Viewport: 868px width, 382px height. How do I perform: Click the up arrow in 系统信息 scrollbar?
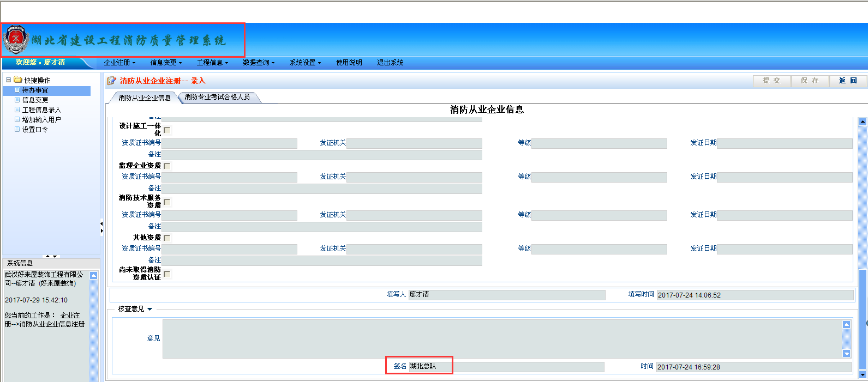pos(94,276)
